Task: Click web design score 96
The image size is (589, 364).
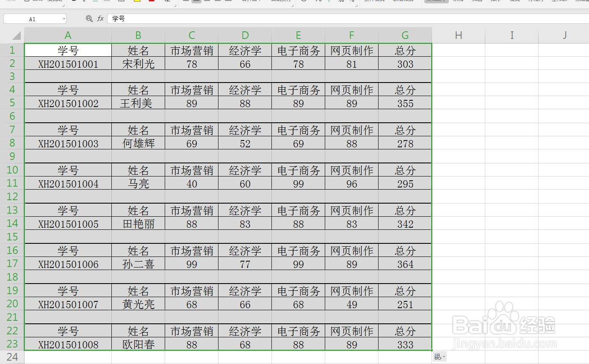Action: pos(352,184)
